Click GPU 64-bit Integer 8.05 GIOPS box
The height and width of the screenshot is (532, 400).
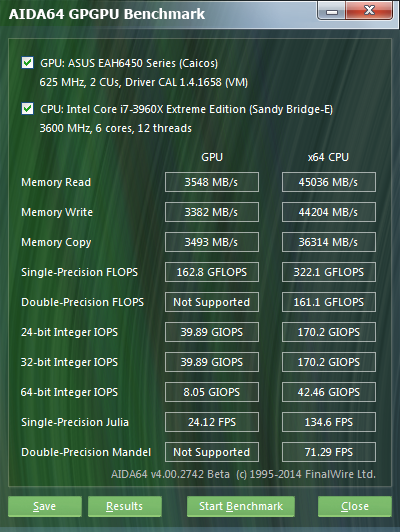click(x=212, y=392)
